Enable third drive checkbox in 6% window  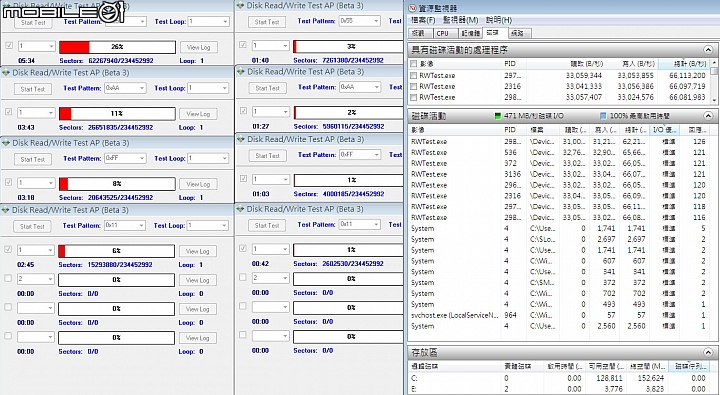tap(8, 307)
